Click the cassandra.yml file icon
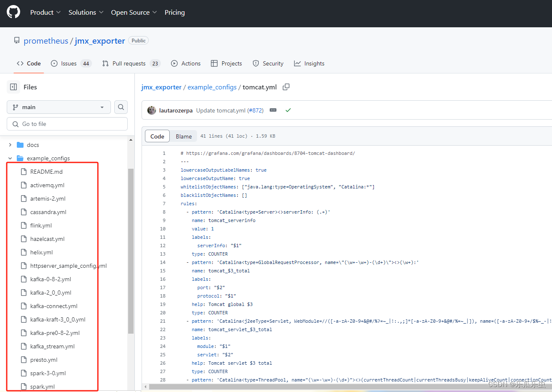Image resolution: width=552 pixels, height=392 pixels. [24, 212]
